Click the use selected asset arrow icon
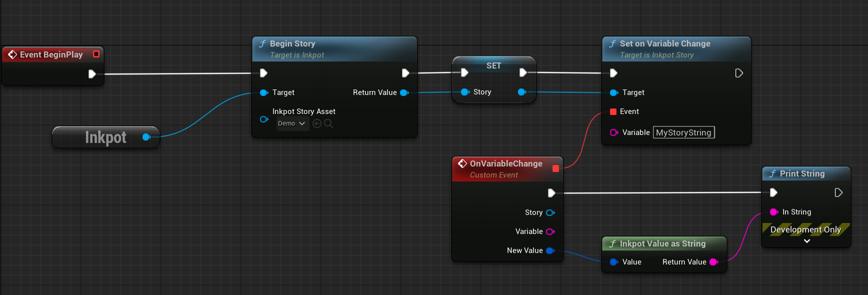This screenshot has height=295, width=868. (317, 123)
